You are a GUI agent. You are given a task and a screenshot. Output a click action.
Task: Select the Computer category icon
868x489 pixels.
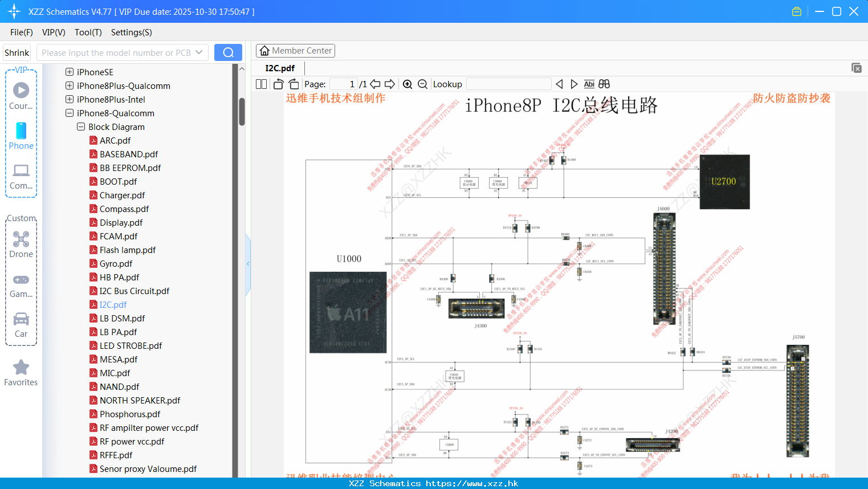[x=21, y=170]
